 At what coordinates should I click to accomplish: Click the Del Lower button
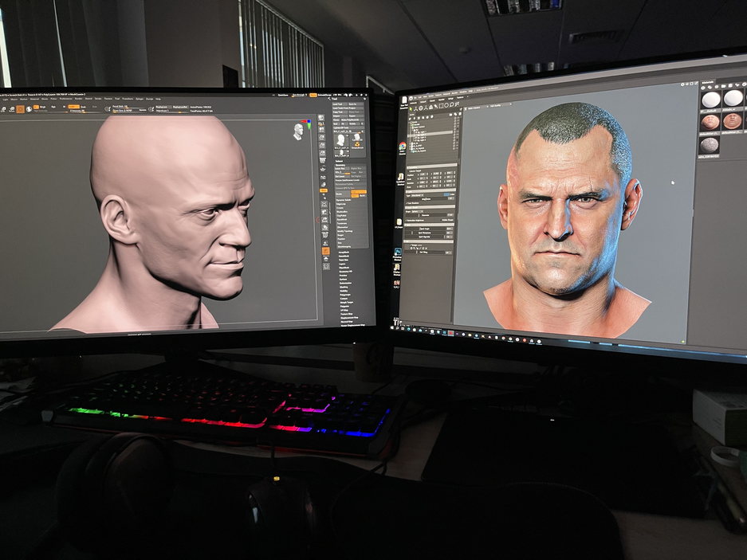point(342,176)
